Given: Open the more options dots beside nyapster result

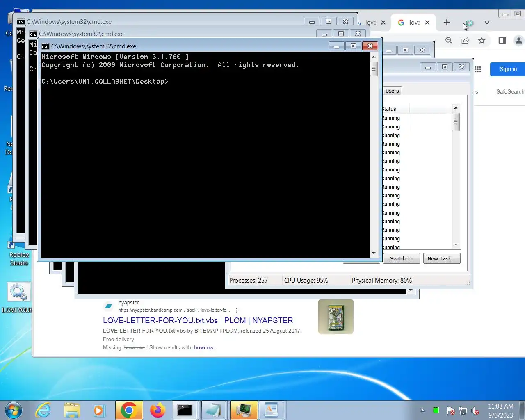Looking at the screenshot, I should coord(237,310).
